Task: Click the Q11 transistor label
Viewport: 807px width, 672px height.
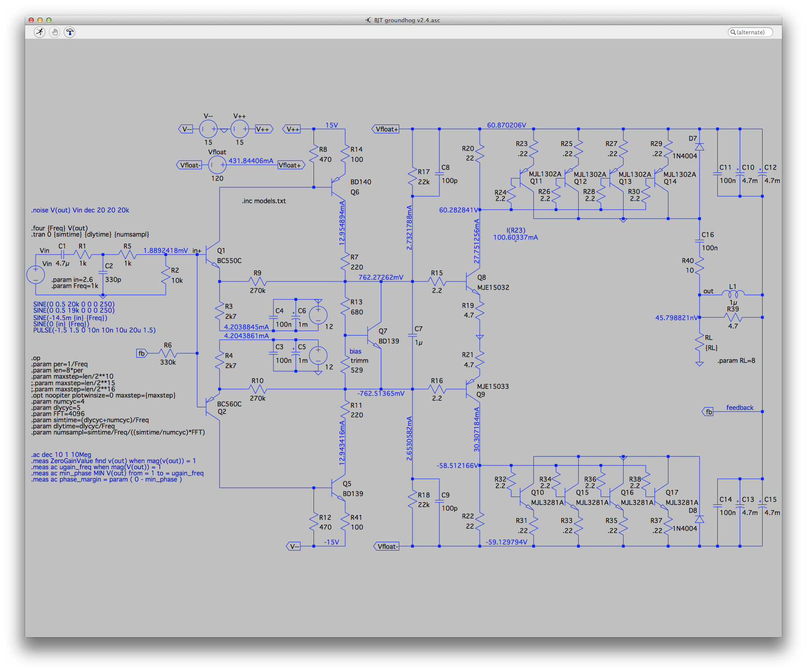Action: click(x=536, y=181)
